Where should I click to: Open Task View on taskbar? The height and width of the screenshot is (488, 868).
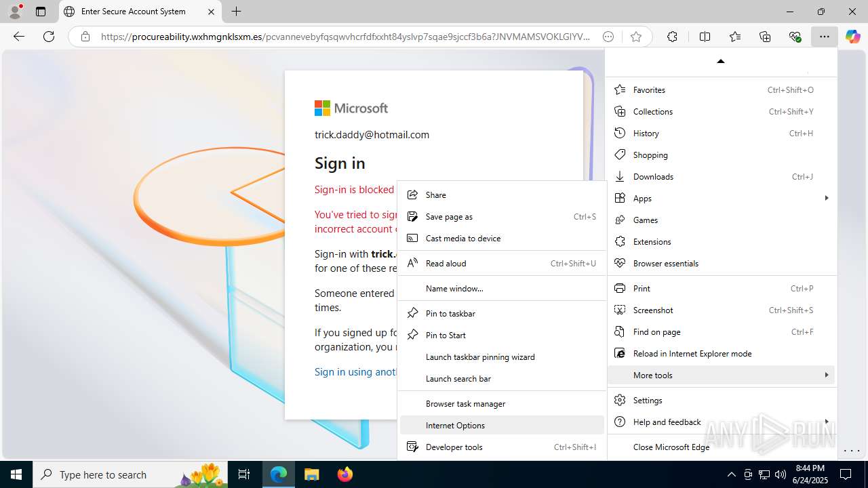click(245, 474)
